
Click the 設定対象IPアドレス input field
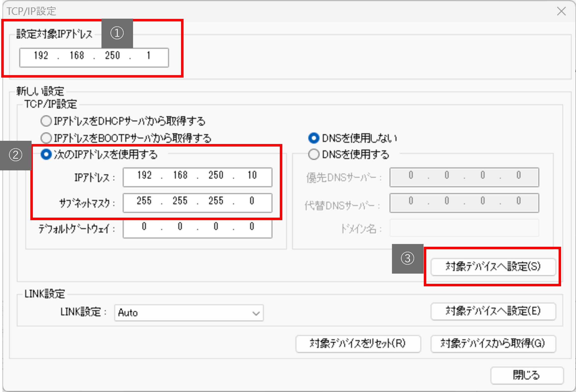pyautogui.click(x=94, y=57)
